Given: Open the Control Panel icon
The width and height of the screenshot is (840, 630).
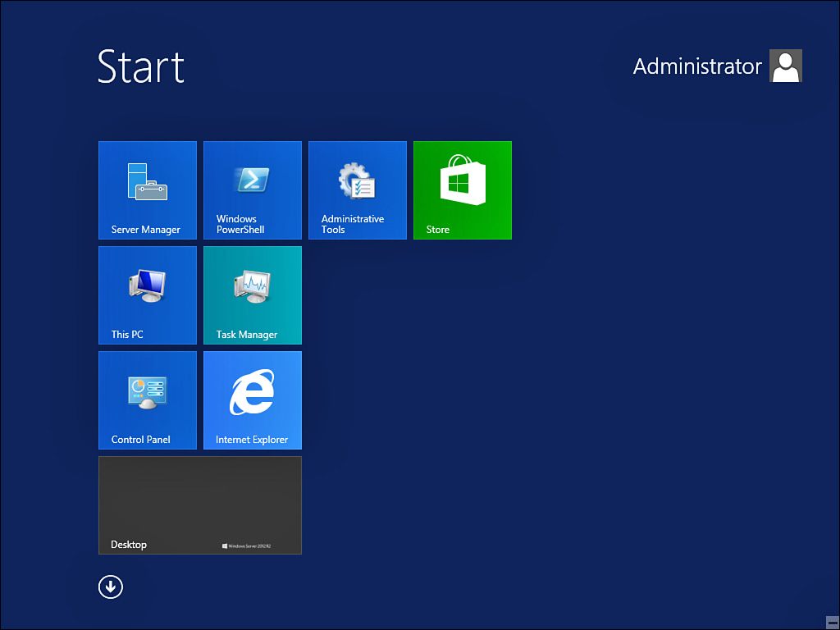Looking at the screenshot, I should 148,391.
